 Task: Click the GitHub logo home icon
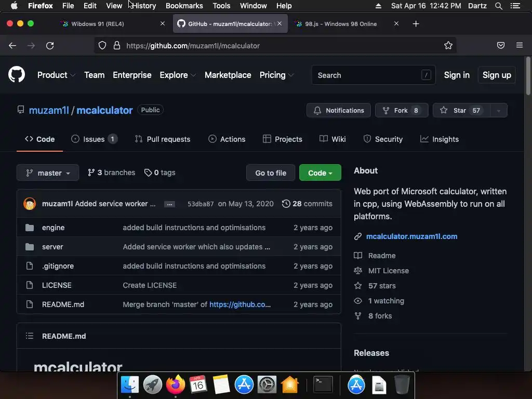(16, 74)
